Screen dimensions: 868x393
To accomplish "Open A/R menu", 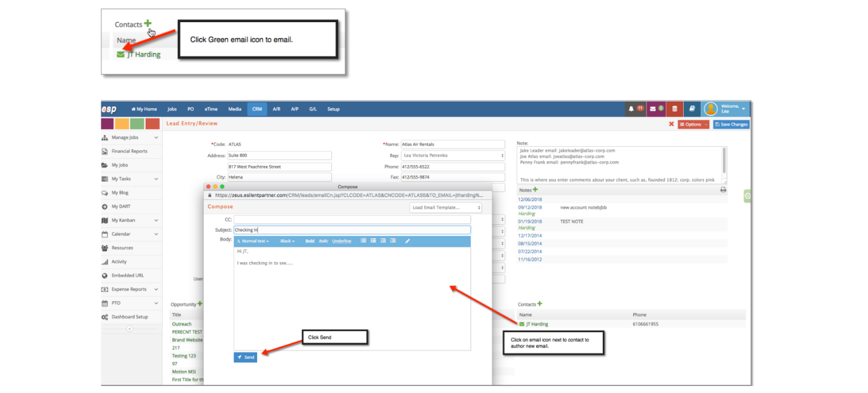I will click(x=277, y=109).
